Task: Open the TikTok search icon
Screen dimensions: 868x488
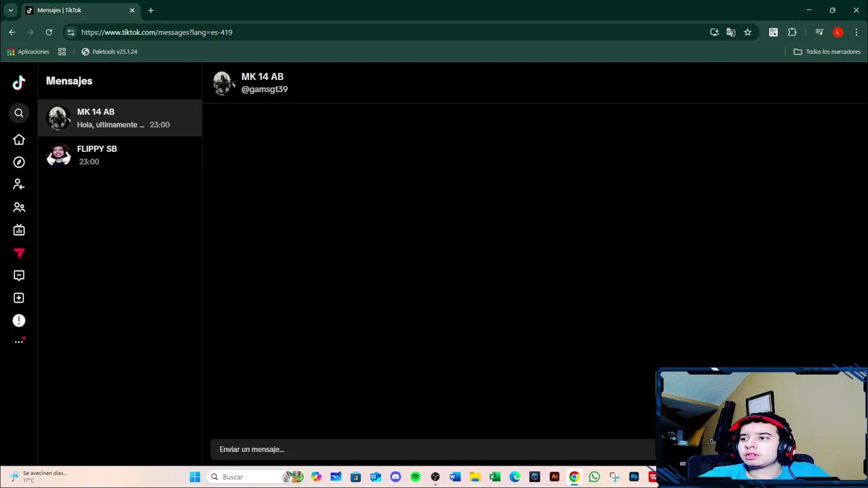Action: (19, 113)
